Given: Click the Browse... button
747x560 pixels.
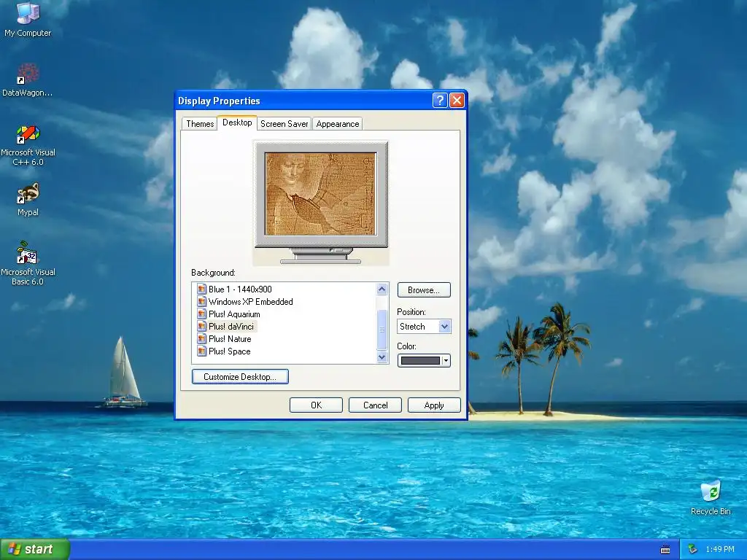Looking at the screenshot, I should (x=424, y=290).
